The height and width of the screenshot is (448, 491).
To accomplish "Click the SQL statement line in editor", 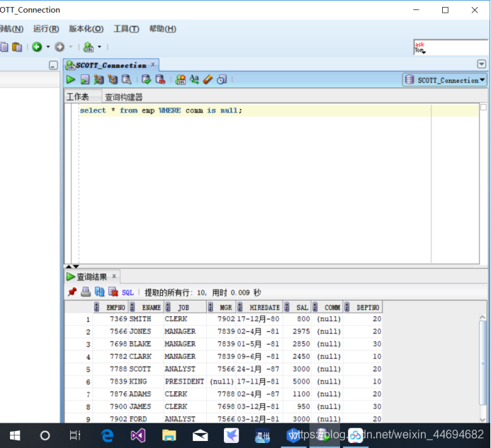I will point(161,110).
